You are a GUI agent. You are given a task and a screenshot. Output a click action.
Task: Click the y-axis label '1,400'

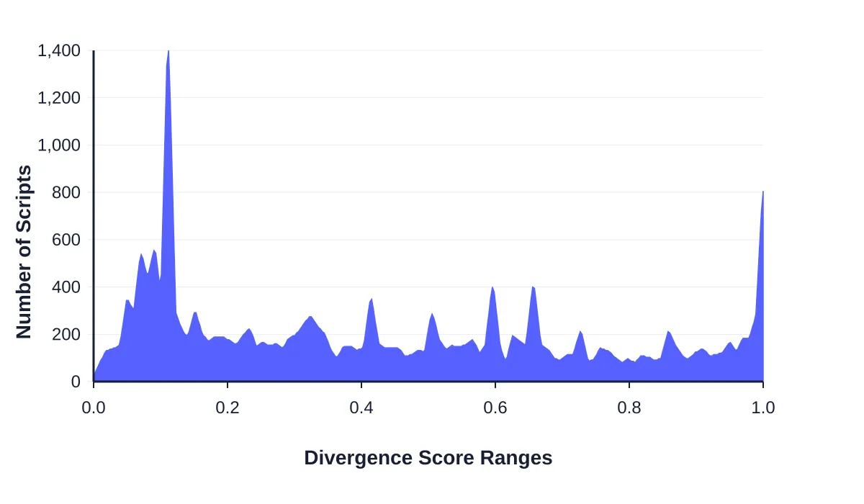tap(59, 50)
